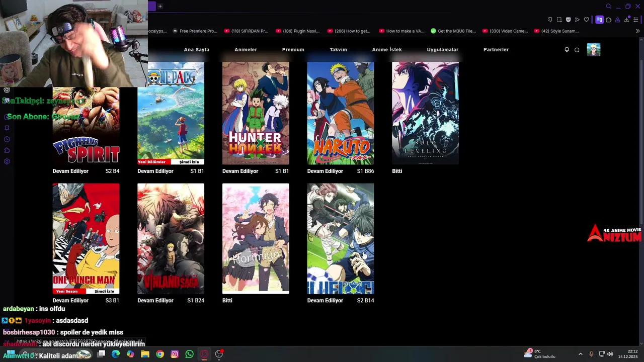Screen dimensions: 644x362
Task: Click the tab search magnifier in title bar
Action: 608,6
